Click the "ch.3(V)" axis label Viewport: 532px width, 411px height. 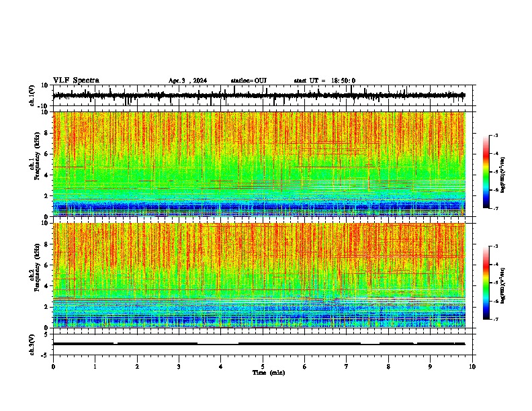pyautogui.click(x=32, y=345)
